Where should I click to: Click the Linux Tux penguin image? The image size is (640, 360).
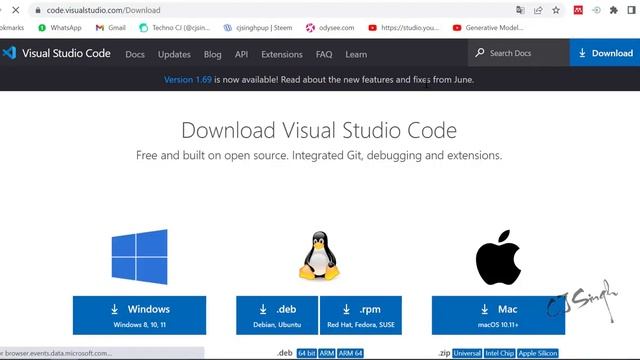pos(319,256)
